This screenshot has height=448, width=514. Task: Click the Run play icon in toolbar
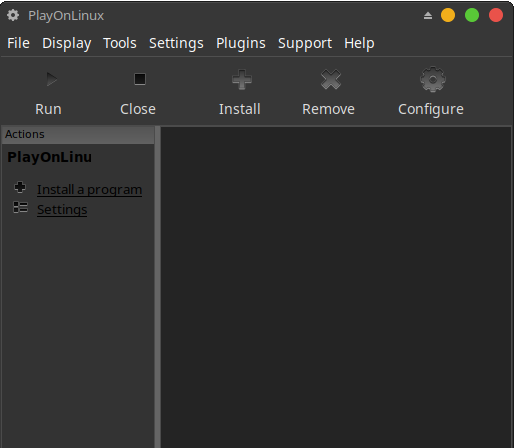[51, 79]
